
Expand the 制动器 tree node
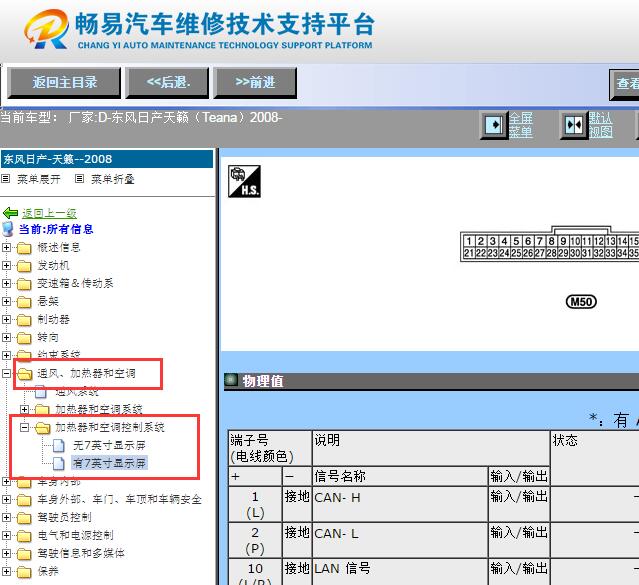pos(6,319)
